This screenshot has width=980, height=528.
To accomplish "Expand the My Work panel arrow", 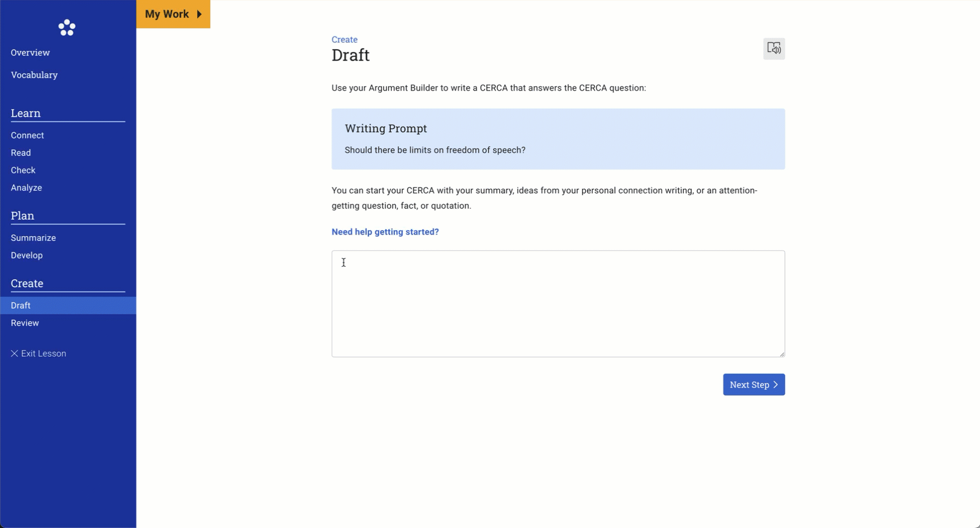I will pos(199,14).
